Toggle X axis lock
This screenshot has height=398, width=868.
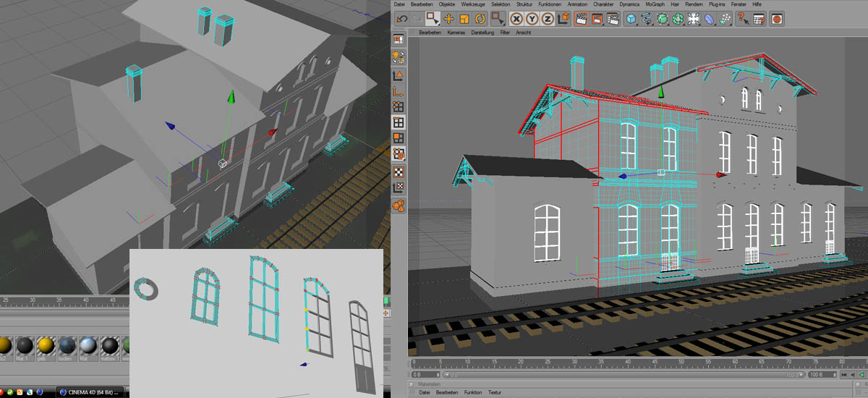point(517,19)
